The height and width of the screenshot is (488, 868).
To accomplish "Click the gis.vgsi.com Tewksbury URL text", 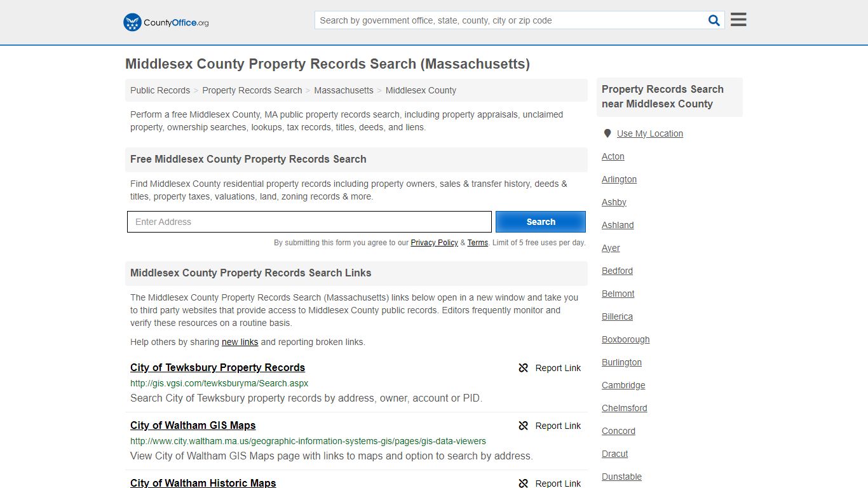I will [219, 383].
